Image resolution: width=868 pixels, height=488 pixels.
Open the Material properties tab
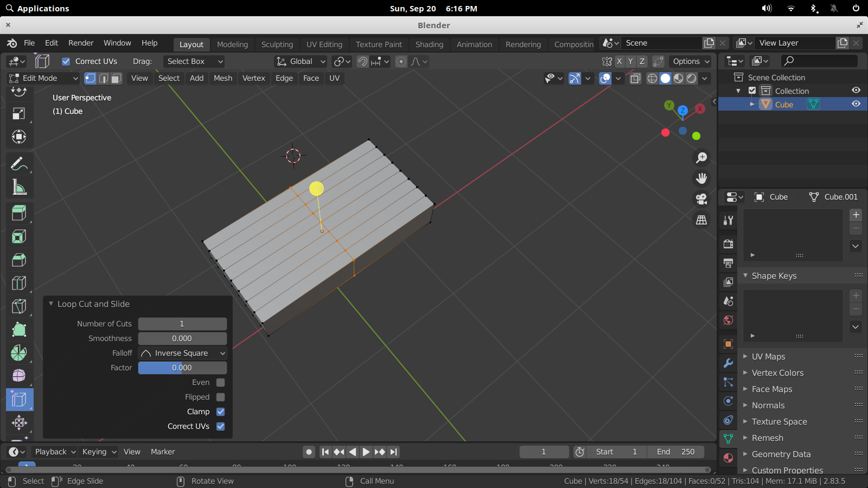point(727,458)
